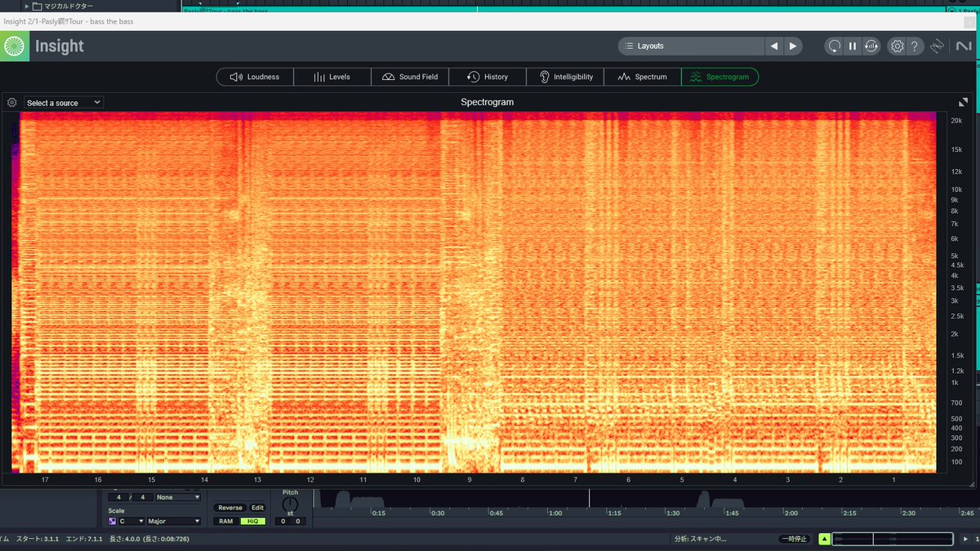980x551 pixels.
Task: Open the Sound Field tab
Action: click(x=410, y=77)
